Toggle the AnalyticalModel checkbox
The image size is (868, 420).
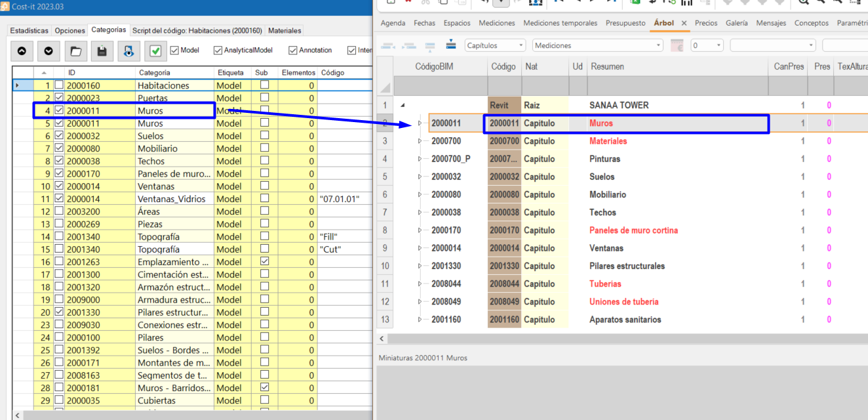point(218,50)
